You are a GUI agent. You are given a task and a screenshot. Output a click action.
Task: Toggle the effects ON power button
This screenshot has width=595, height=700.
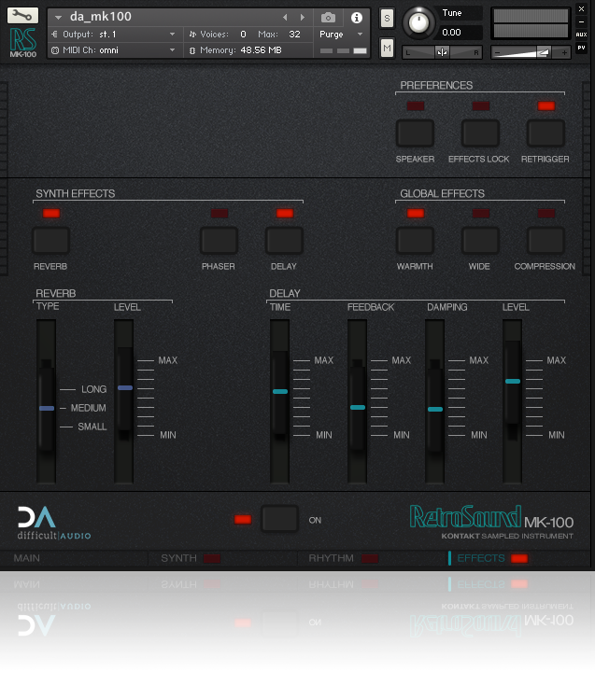[279, 519]
